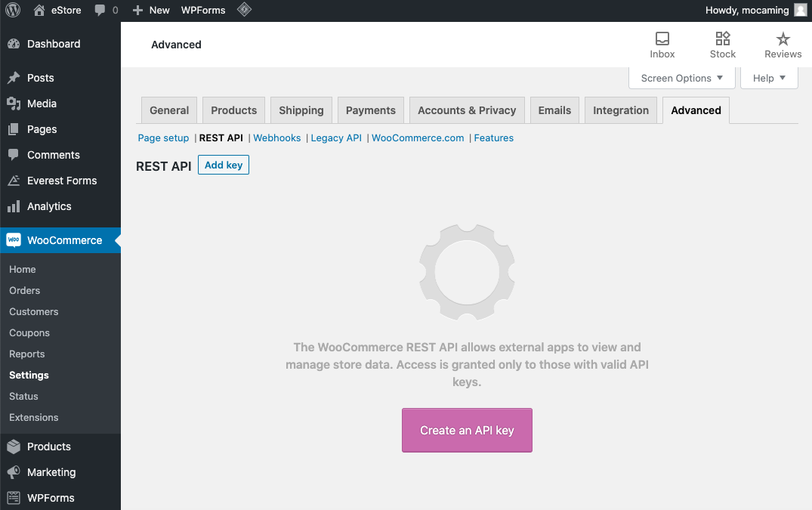Viewport: 812px width, 510px height.
Task: Open the WooCommerce.com section link
Action: coord(418,138)
